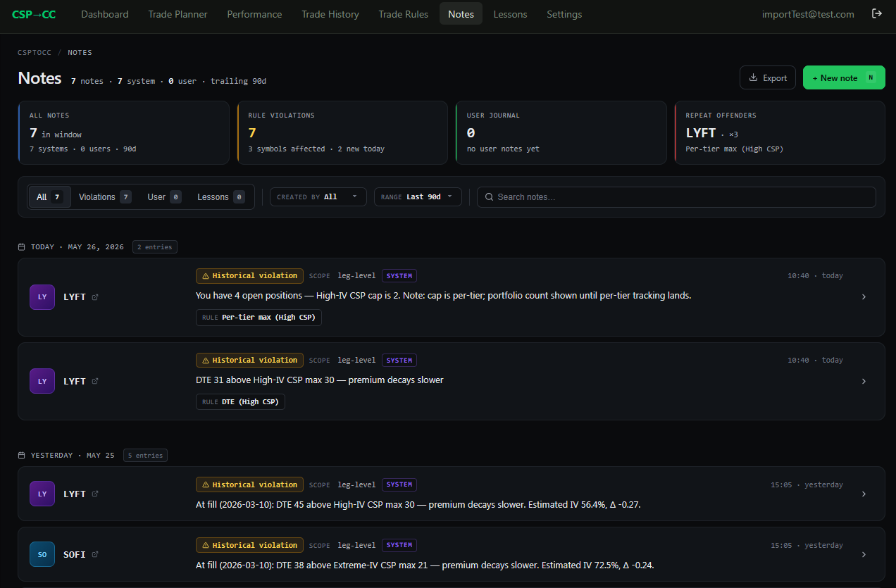Viewport: 896px width, 588px height.
Task: Click 15:05 · yesterday timestamp on SOFI note
Action: pos(807,545)
